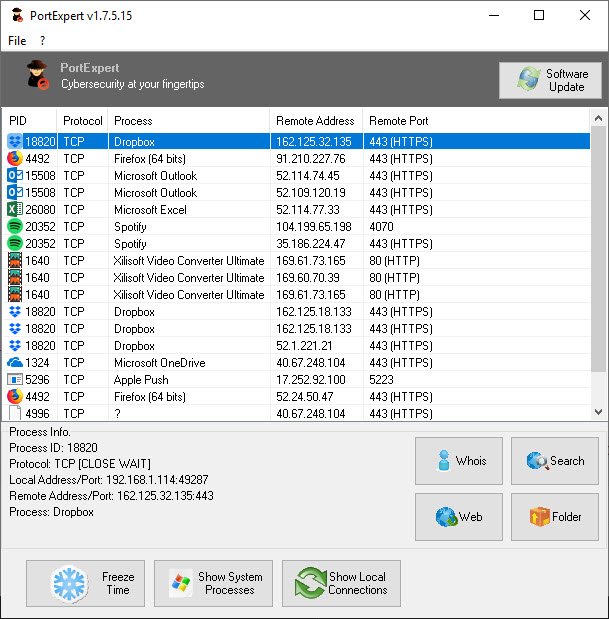The width and height of the screenshot is (609, 619).
Task: Click Show Local Connections button
Action: coord(341,583)
